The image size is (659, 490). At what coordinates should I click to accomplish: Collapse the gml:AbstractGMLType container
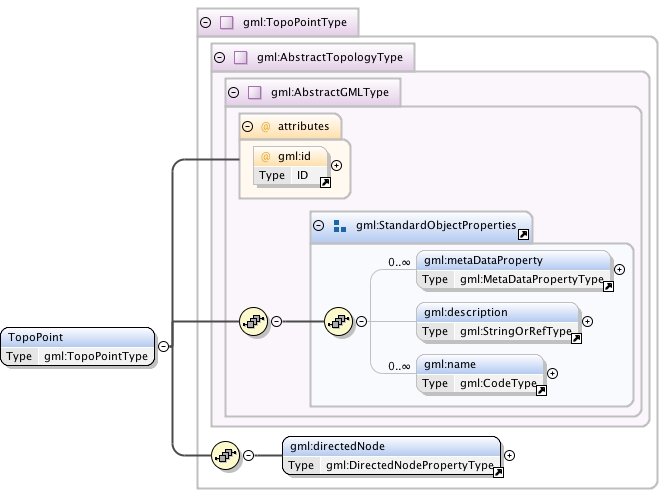point(234,92)
